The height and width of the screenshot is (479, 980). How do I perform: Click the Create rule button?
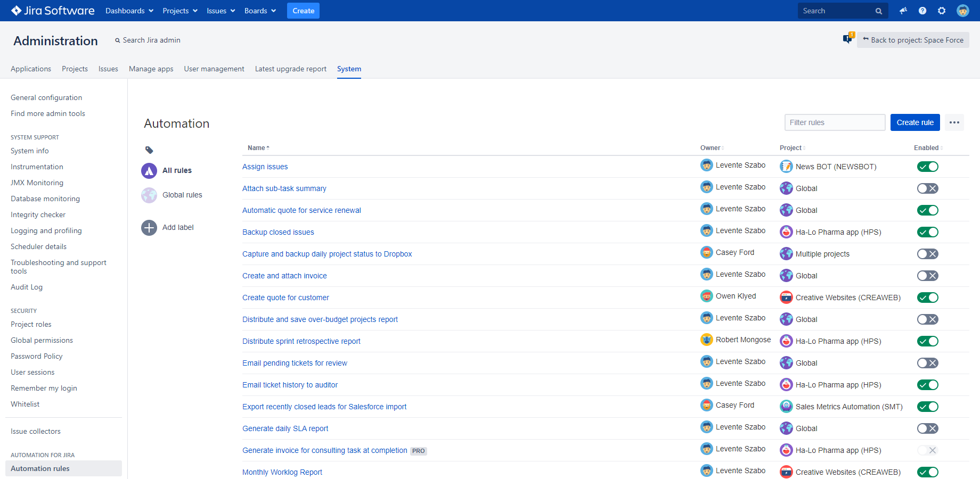pyautogui.click(x=914, y=122)
